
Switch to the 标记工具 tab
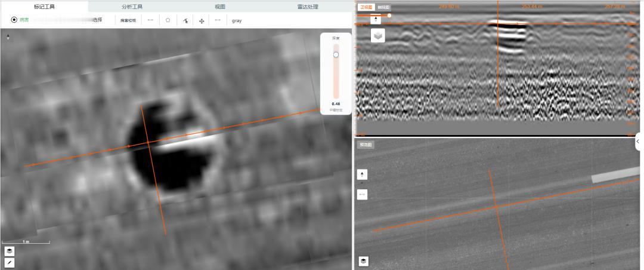[x=44, y=7]
